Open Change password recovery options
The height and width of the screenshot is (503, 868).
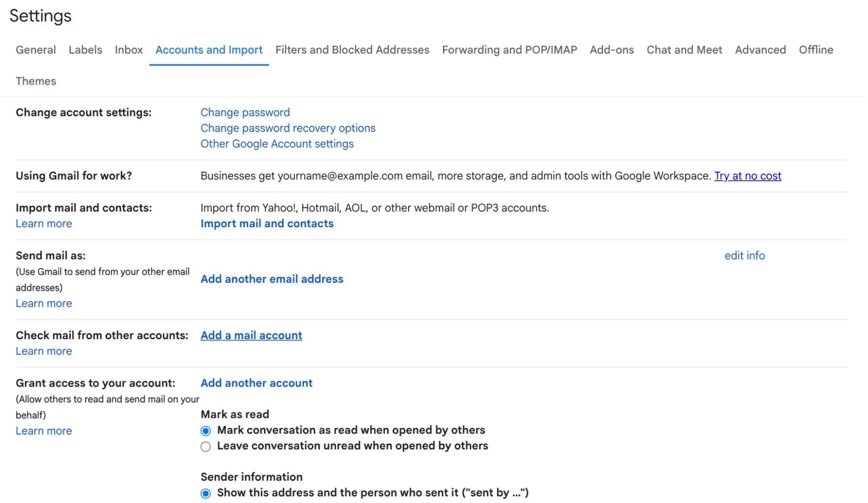[287, 128]
